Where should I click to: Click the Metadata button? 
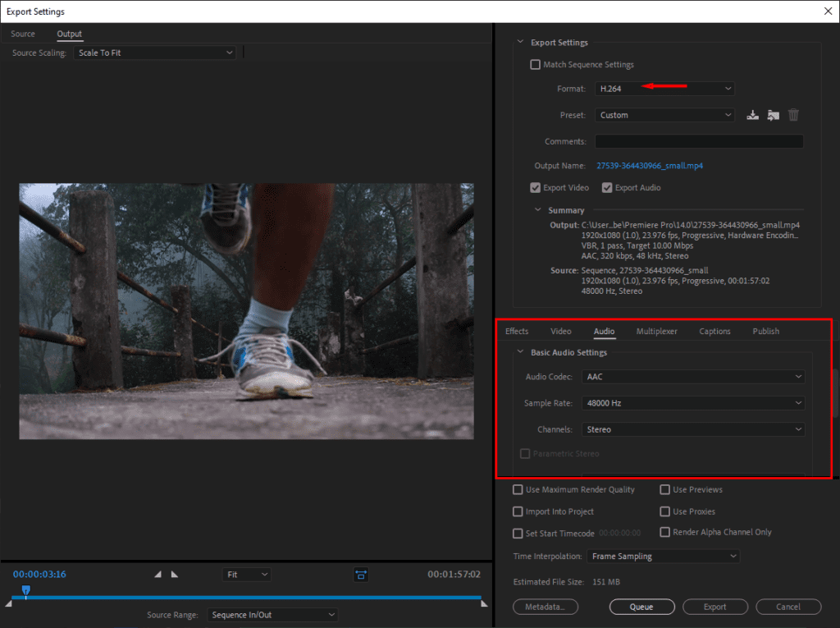[x=546, y=607]
